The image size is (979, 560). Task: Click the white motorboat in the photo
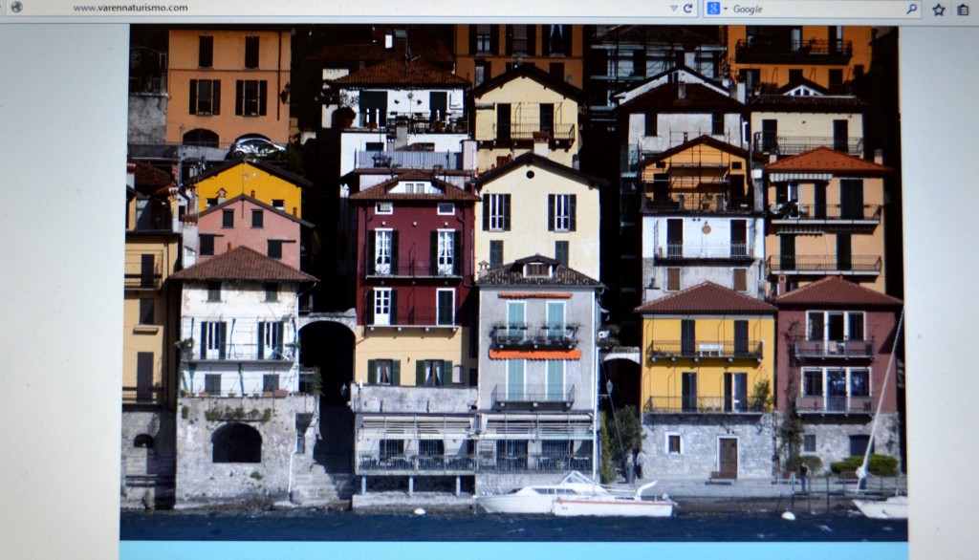(x=574, y=497)
